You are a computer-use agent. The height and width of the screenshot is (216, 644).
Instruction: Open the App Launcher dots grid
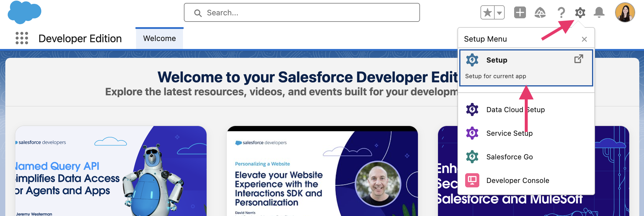click(x=22, y=38)
